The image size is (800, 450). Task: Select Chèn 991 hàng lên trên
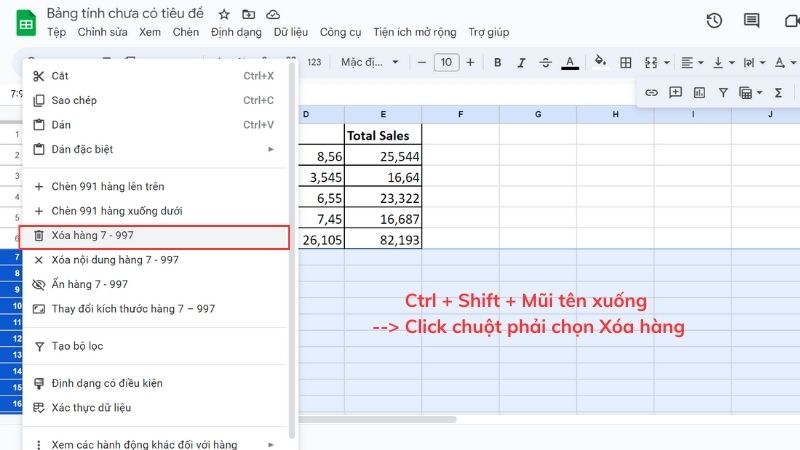(155, 187)
